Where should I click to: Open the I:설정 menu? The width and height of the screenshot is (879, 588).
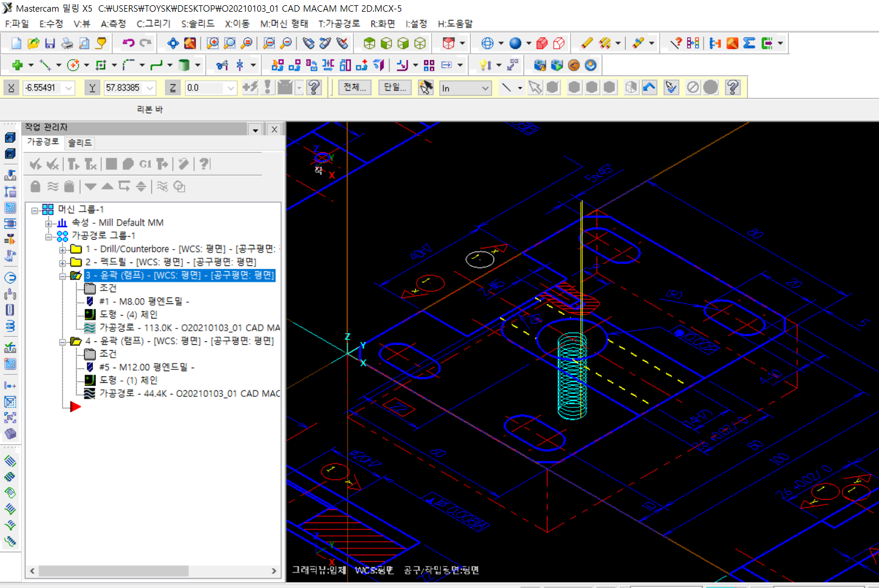coord(416,23)
